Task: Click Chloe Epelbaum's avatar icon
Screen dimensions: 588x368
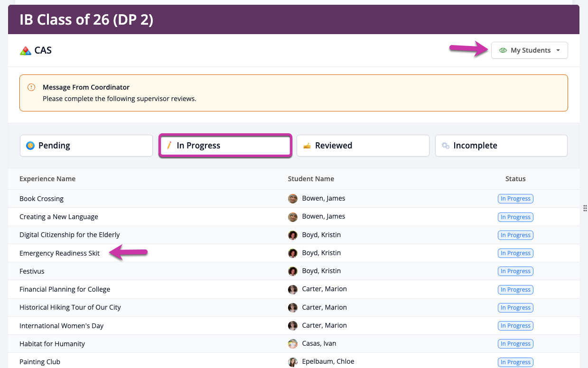Action: [293, 362]
